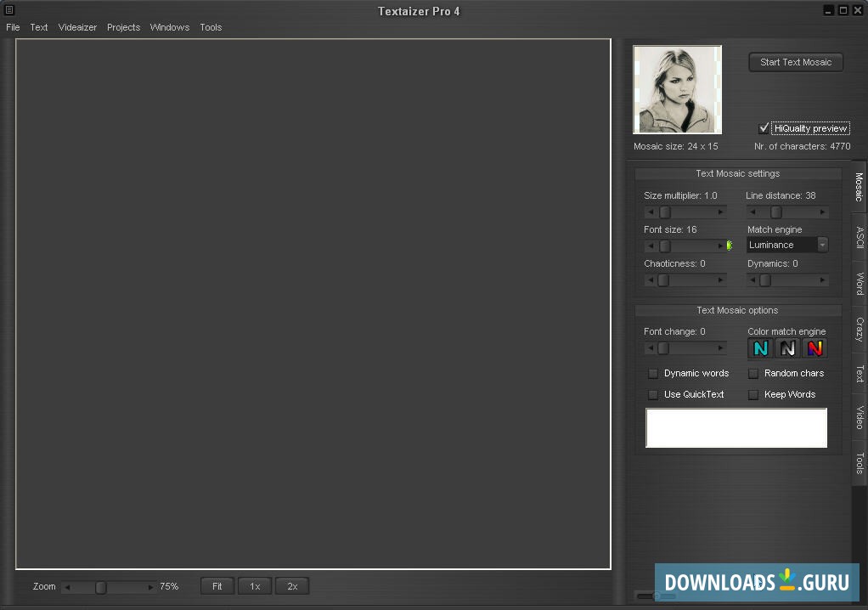Click Nr. of characters: 4770 text
Screen dimensions: 868x610
[x=802, y=147]
